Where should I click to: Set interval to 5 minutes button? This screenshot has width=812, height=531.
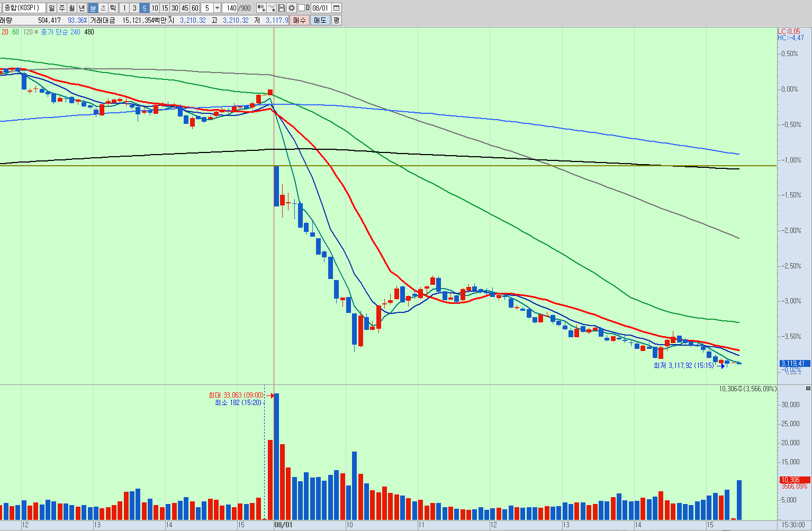pos(145,8)
